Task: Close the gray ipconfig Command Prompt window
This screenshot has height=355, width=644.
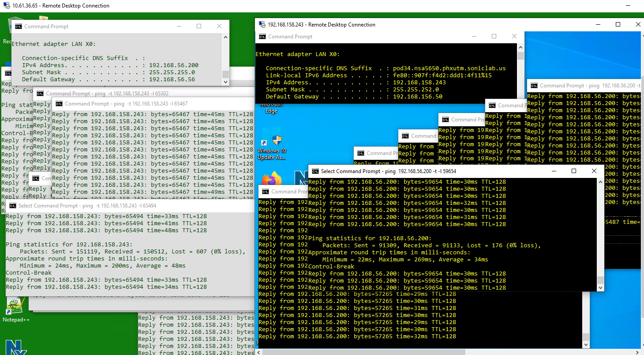Action: pos(219,26)
